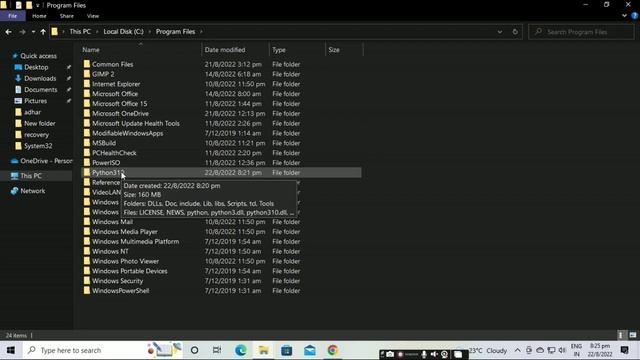The image size is (640, 360).
Task: Switch to the View ribbon tab
Action: pos(93,16)
